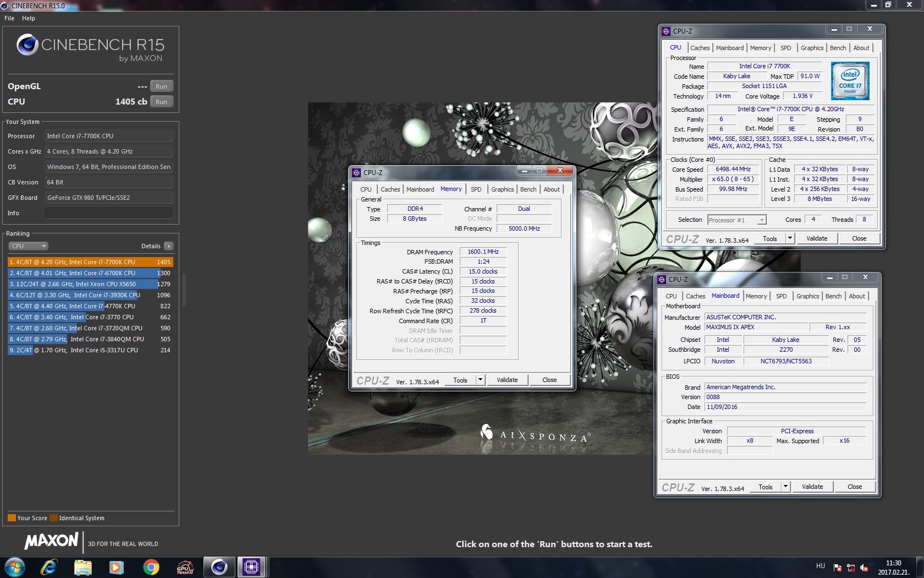The width and height of the screenshot is (924, 578).
Task: Switch to the SPD tab in Memory CPU-Z window
Action: (x=476, y=189)
